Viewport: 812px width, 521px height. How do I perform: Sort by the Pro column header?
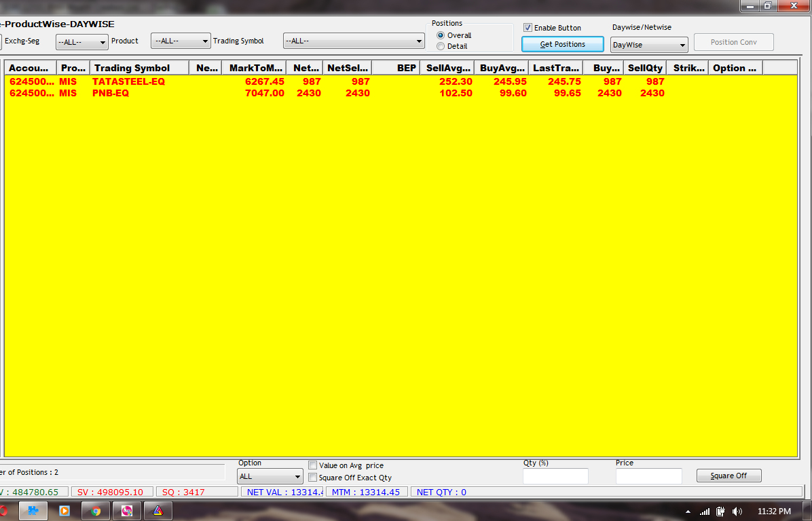click(73, 68)
